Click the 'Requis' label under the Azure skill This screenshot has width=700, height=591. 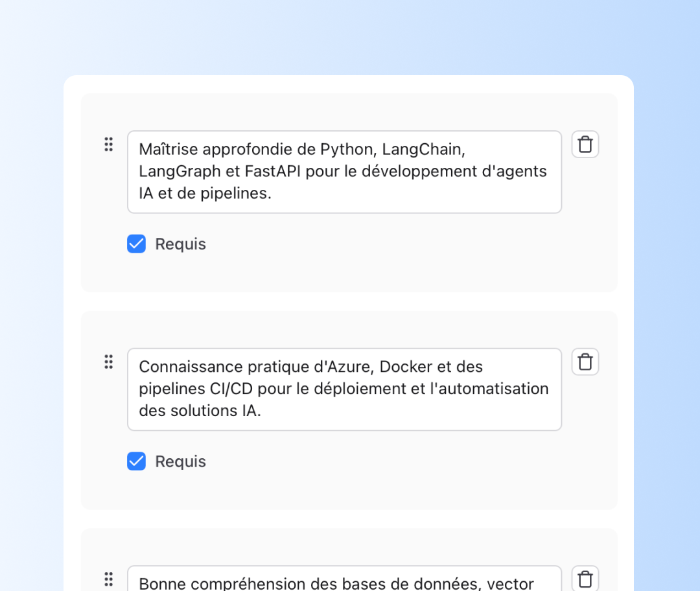pyautogui.click(x=180, y=462)
